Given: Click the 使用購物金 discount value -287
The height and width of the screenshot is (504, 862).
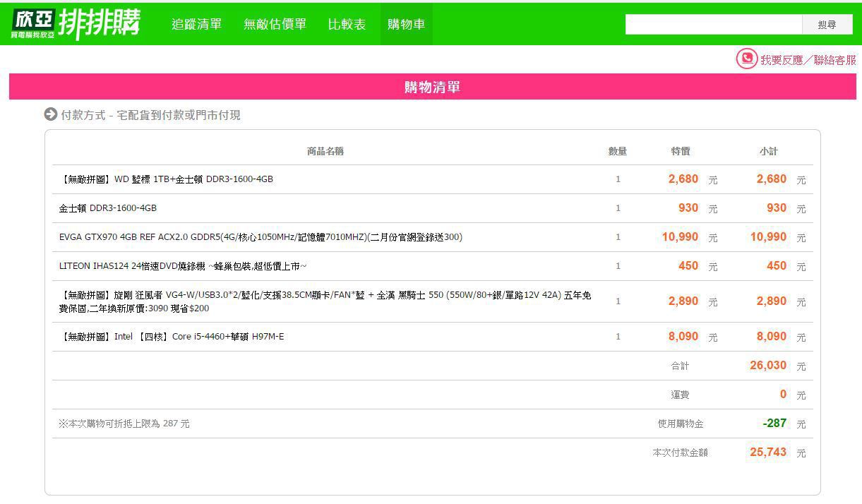Looking at the screenshot, I should tap(774, 424).
